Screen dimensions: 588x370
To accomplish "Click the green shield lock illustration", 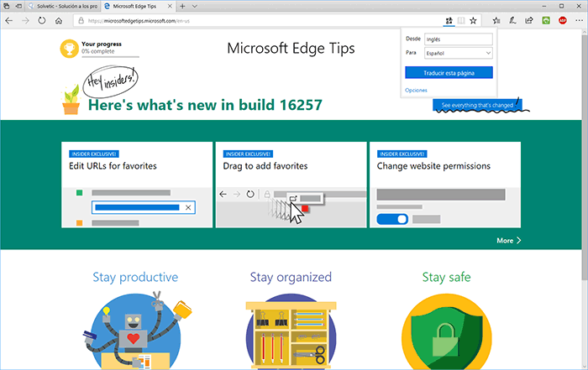I will (x=447, y=331).
